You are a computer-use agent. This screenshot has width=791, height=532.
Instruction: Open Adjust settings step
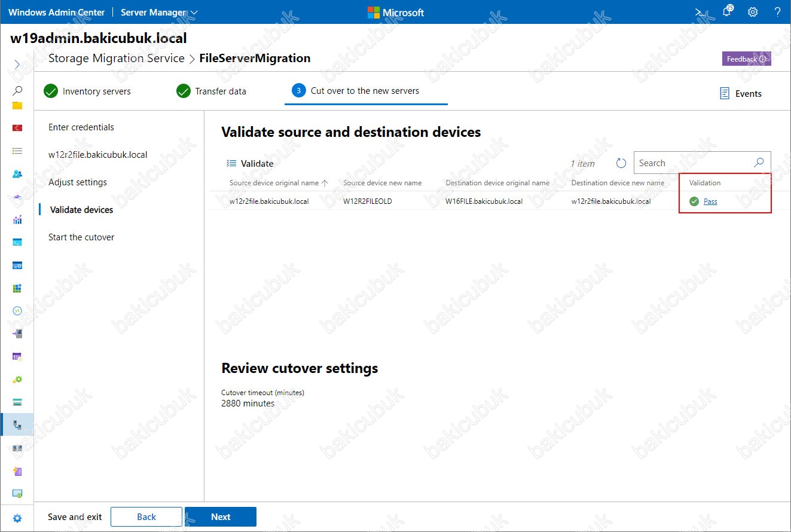tap(78, 182)
